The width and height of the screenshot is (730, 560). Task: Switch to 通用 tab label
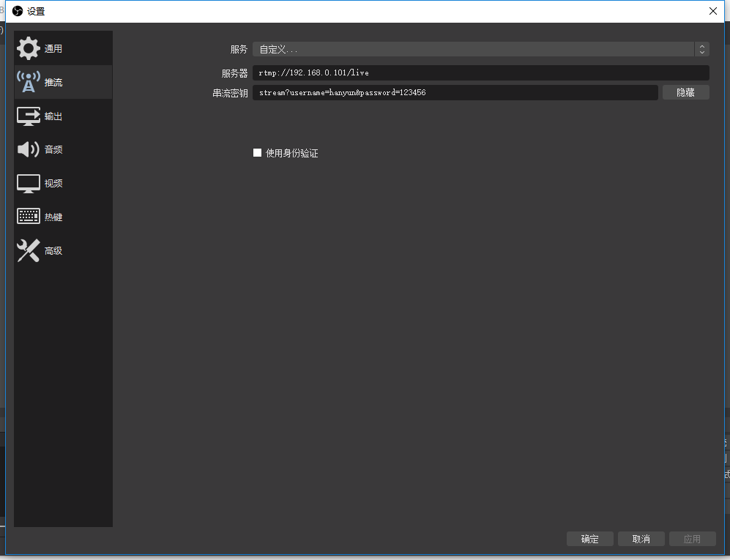(x=53, y=49)
